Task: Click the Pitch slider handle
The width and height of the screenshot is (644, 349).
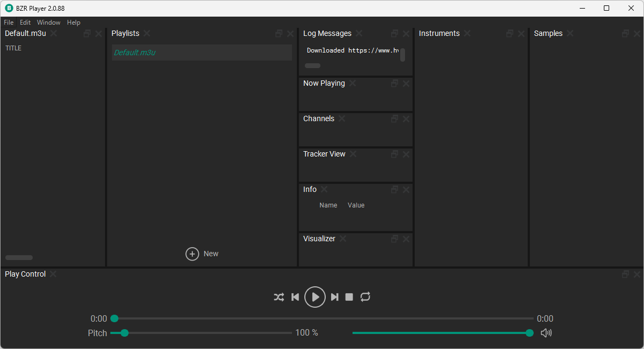Action: click(x=125, y=333)
